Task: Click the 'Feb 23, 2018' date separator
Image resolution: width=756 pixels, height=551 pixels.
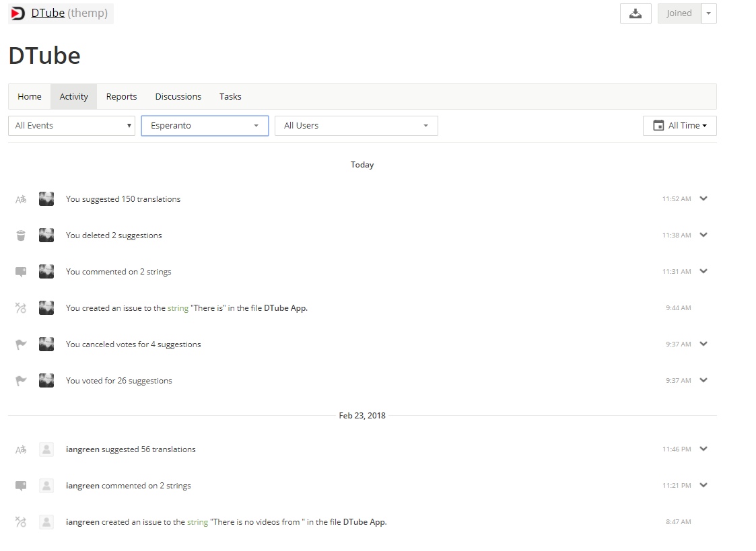Action: coord(362,416)
